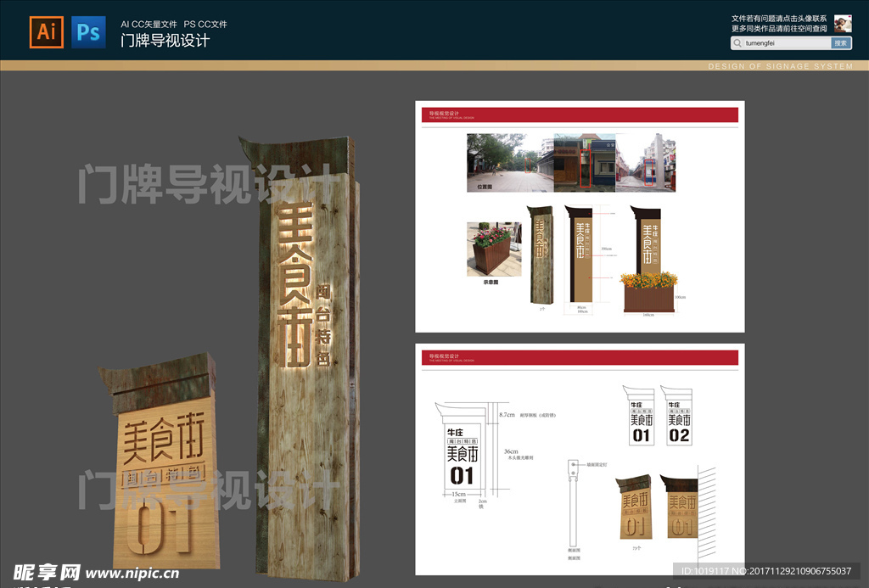Click the 门牌导视设计 title text

pos(165,40)
